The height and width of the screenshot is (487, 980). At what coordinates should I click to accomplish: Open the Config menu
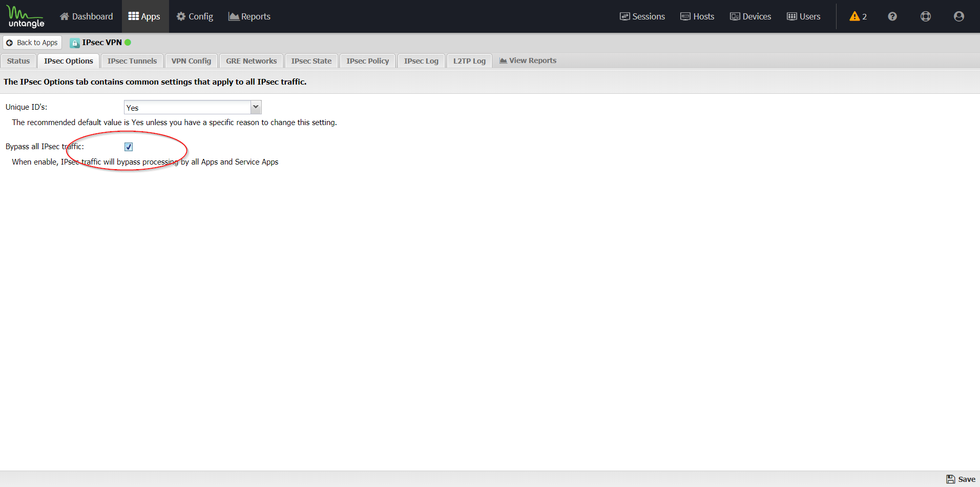(x=195, y=16)
